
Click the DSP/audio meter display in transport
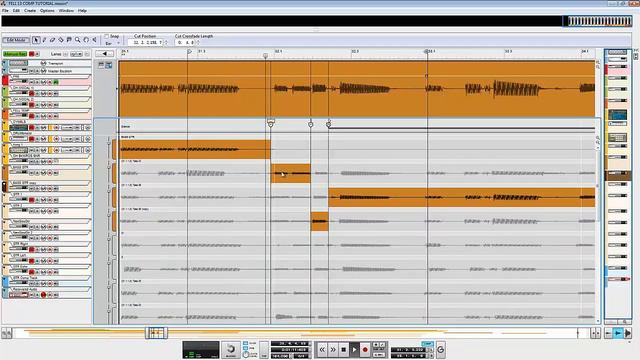click(201, 350)
